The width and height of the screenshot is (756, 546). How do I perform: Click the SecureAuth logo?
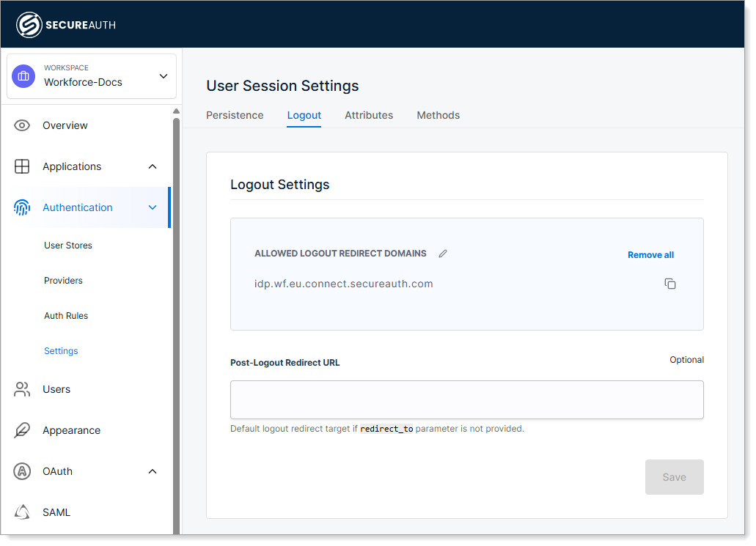coord(66,24)
